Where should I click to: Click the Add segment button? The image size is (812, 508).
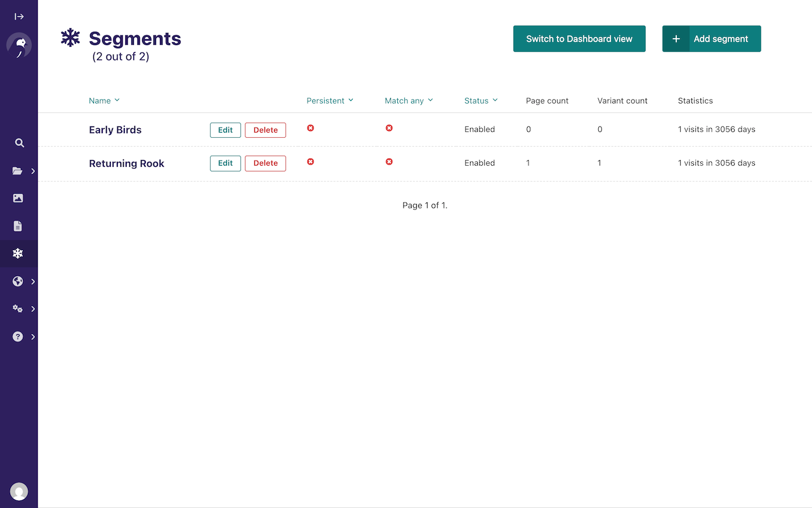click(x=712, y=39)
